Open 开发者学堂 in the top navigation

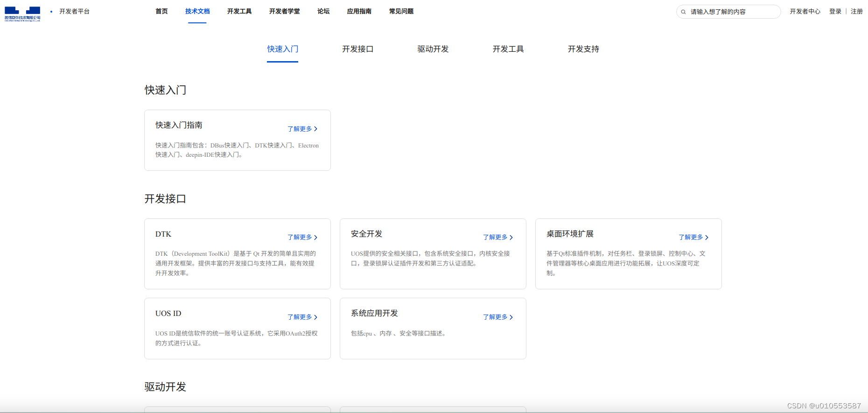(x=284, y=11)
